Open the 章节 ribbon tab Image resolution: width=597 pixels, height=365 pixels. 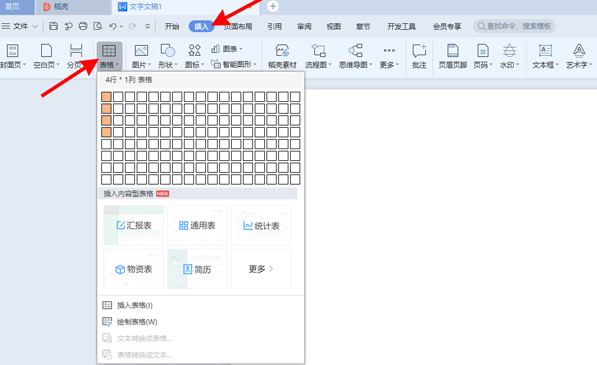(x=363, y=26)
